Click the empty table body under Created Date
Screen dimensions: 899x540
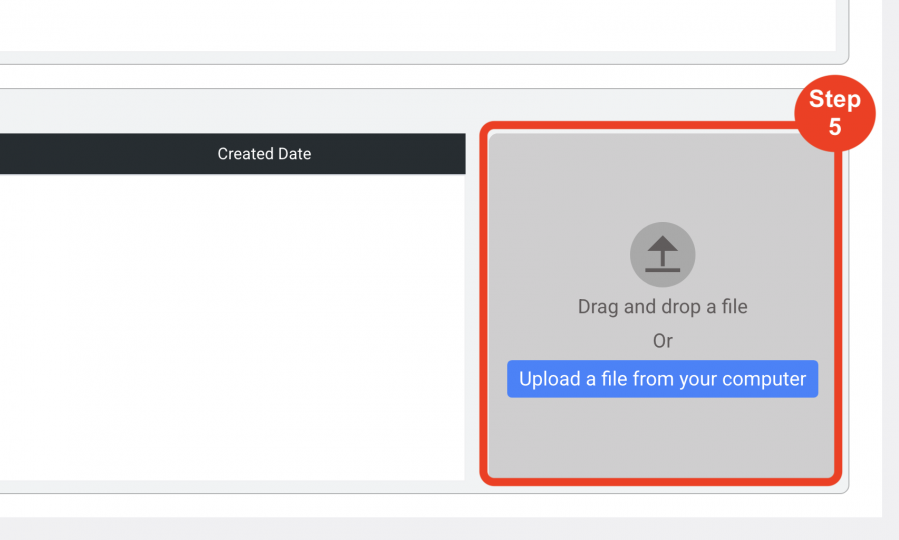pos(232,327)
